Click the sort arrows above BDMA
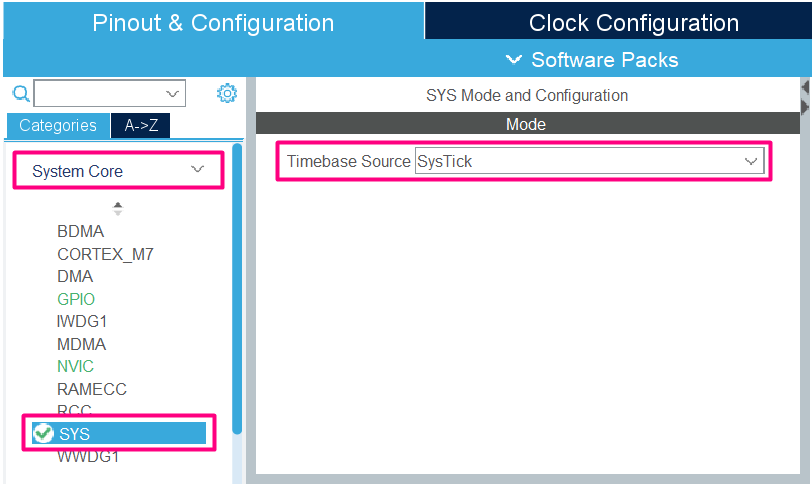This screenshot has height=484, width=812. tap(118, 208)
